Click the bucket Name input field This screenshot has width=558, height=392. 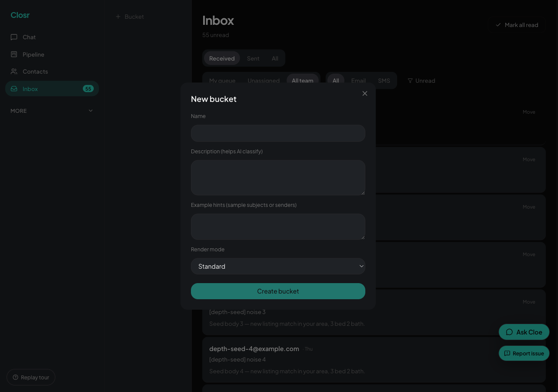tap(278, 133)
